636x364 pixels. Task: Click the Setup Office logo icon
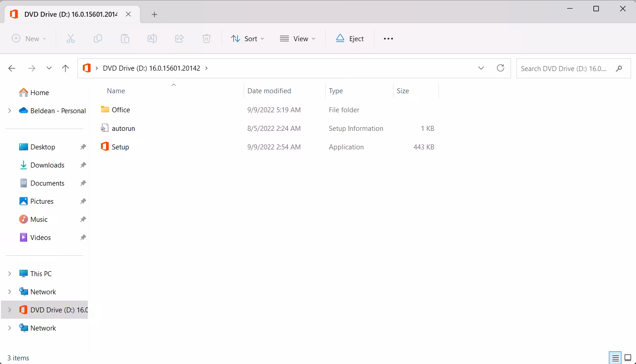click(105, 147)
